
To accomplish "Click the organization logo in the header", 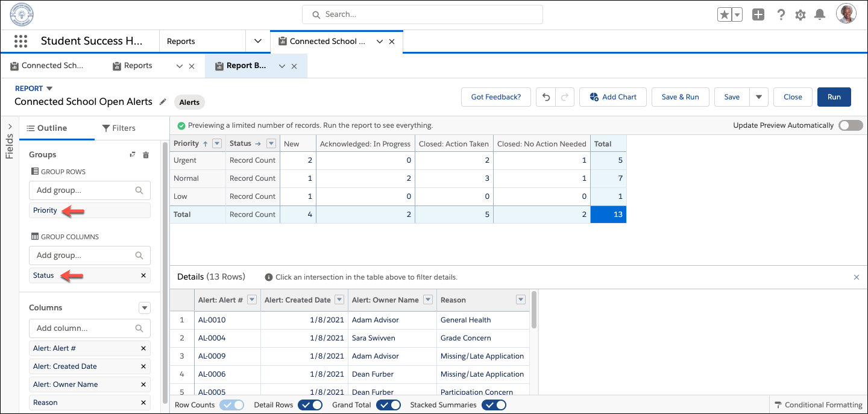I will [22, 14].
